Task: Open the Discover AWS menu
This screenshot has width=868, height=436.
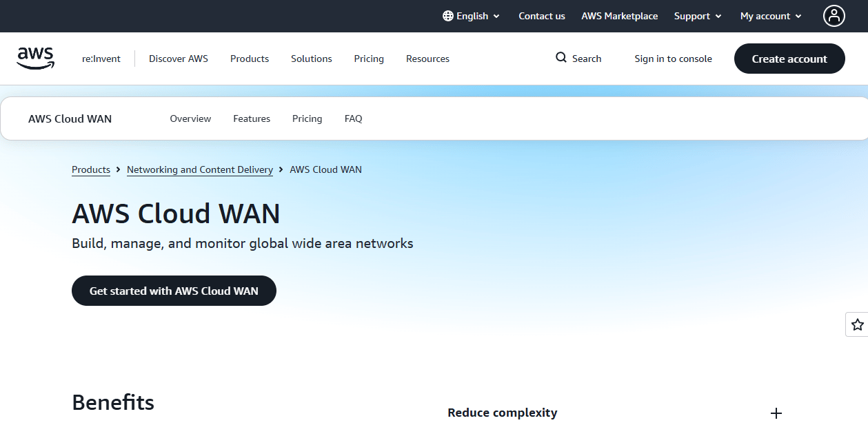Action: [x=179, y=59]
